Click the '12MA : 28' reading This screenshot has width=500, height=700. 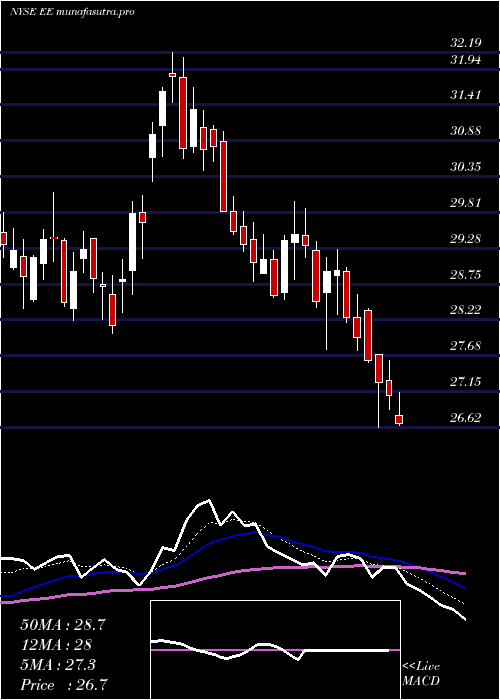[56, 645]
